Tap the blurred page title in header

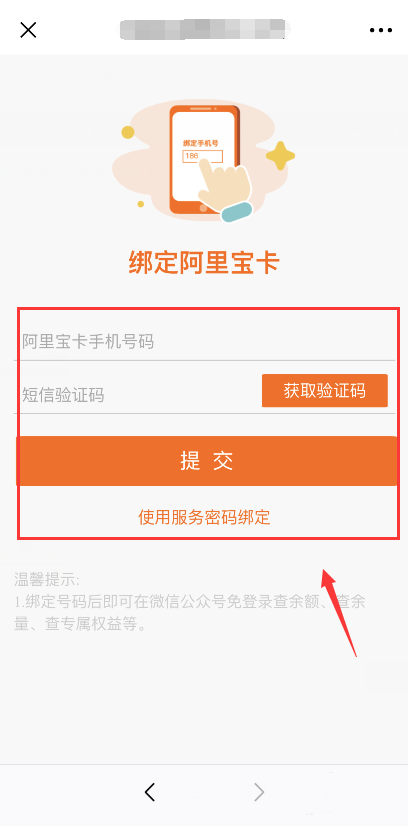click(203, 30)
